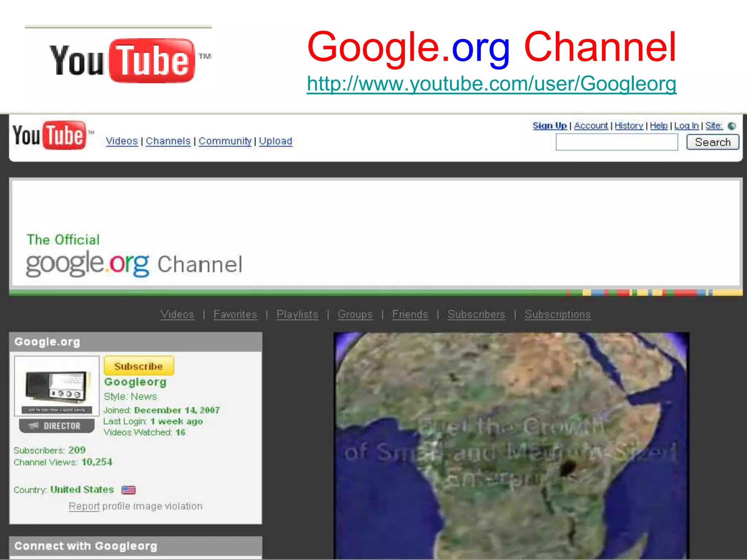Image resolution: width=747 pixels, height=560 pixels.
Task: Play the Africa globe video
Action: point(511,446)
